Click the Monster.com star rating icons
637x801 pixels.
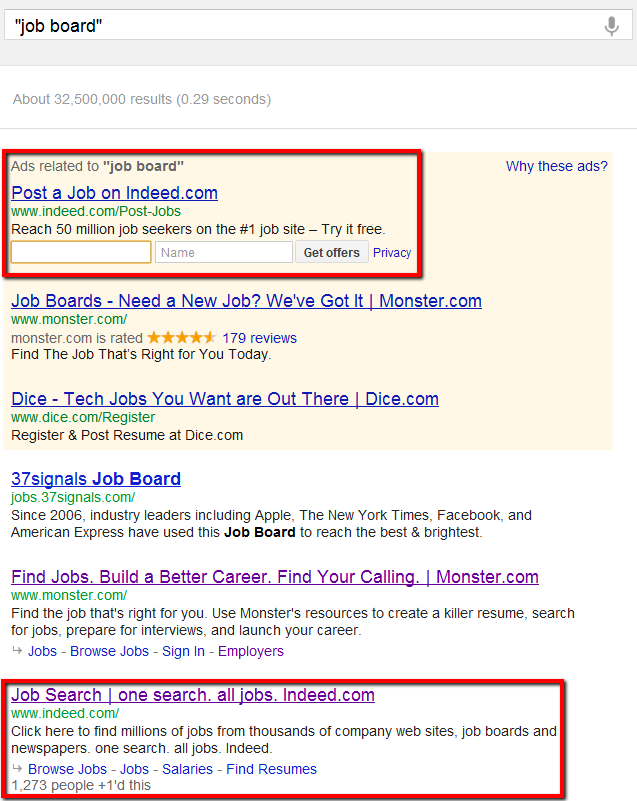pos(181,338)
